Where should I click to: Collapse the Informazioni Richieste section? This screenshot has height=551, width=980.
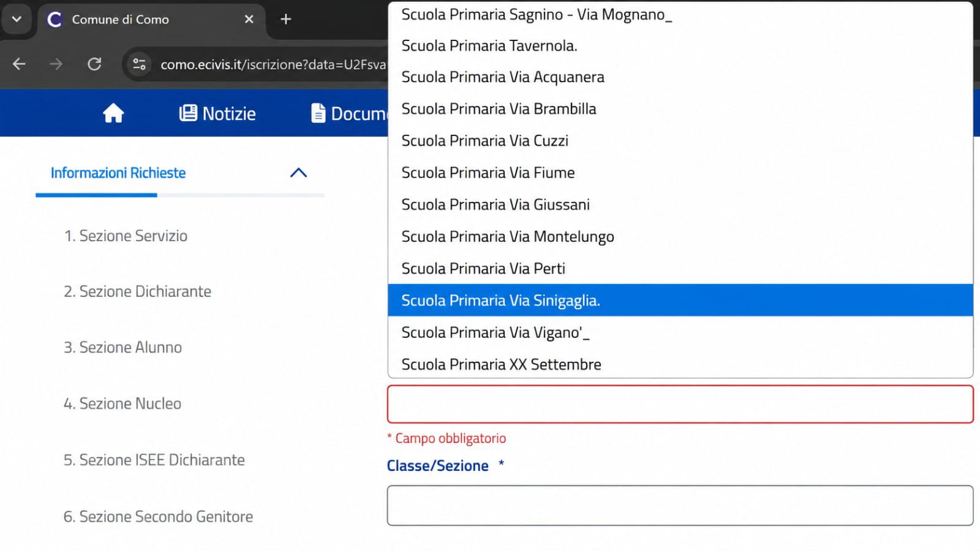[298, 173]
